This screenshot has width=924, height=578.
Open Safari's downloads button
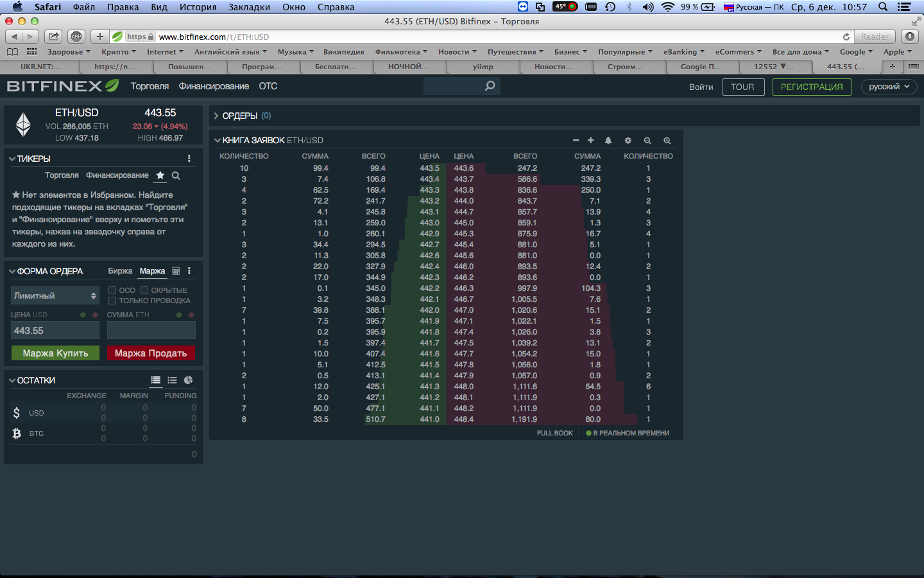910,37
